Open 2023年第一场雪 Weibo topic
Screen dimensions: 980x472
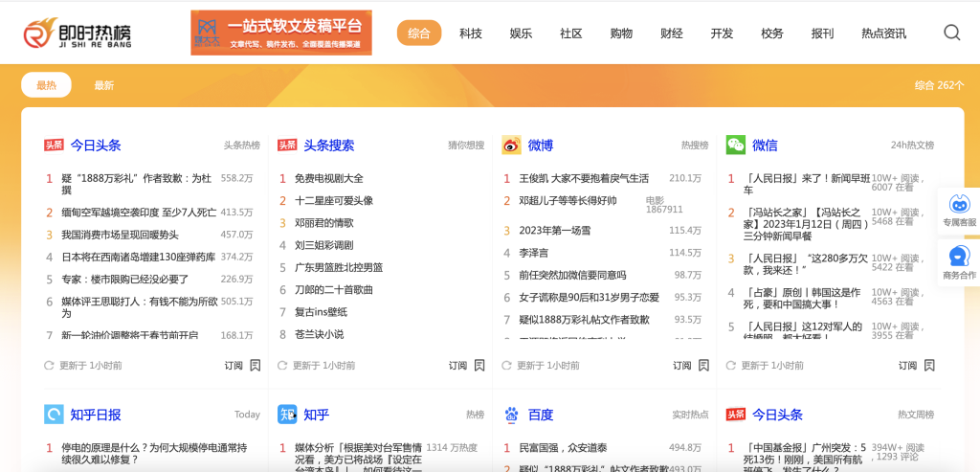pyautogui.click(x=555, y=230)
